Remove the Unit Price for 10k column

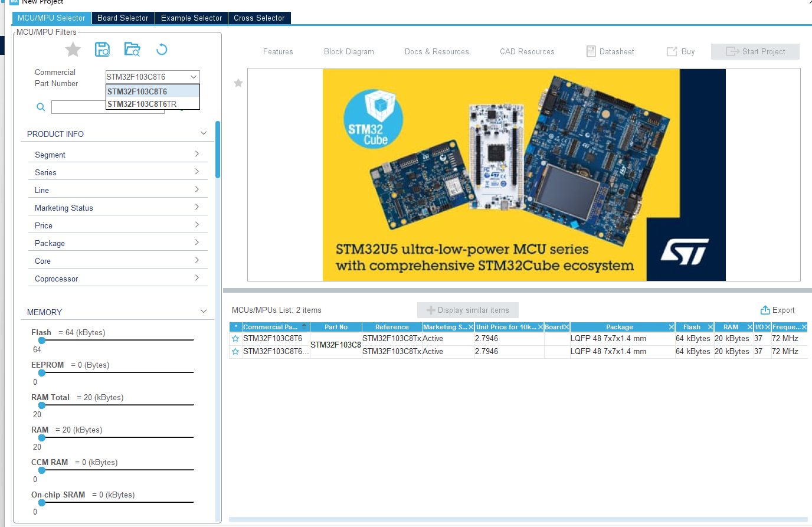(541, 327)
